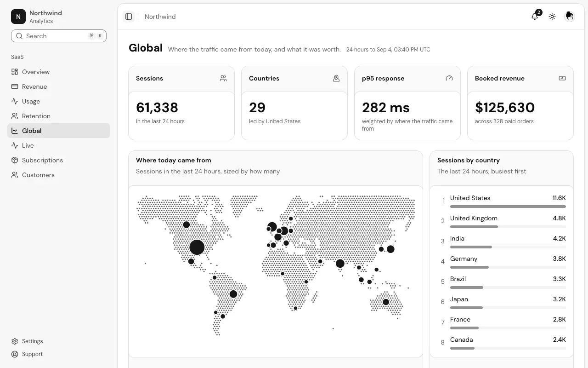This screenshot has width=588, height=368.
Task: Click the 29 countries value
Action: pyautogui.click(x=257, y=108)
